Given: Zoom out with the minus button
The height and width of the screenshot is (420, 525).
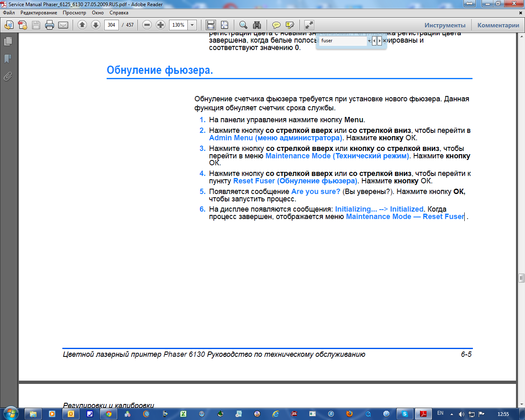Looking at the screenshot, I should pyautogui.click(x=147, y=25).
